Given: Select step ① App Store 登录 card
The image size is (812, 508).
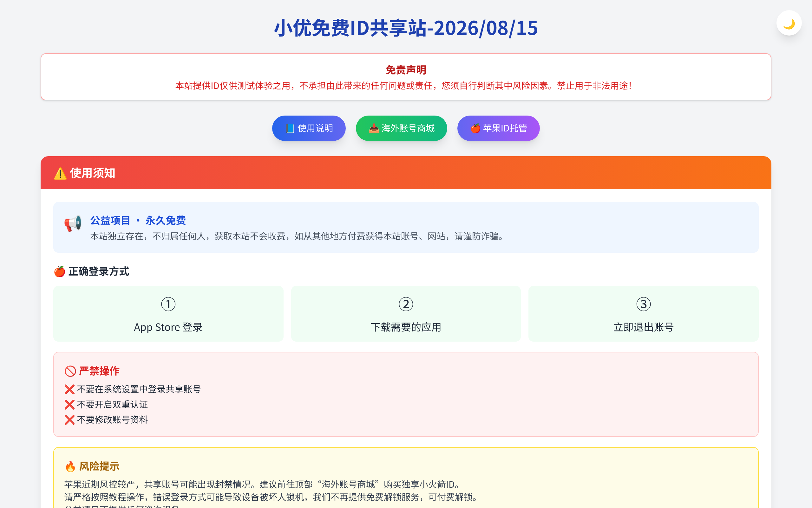Looking at the screenshot, I should [168, 313].
